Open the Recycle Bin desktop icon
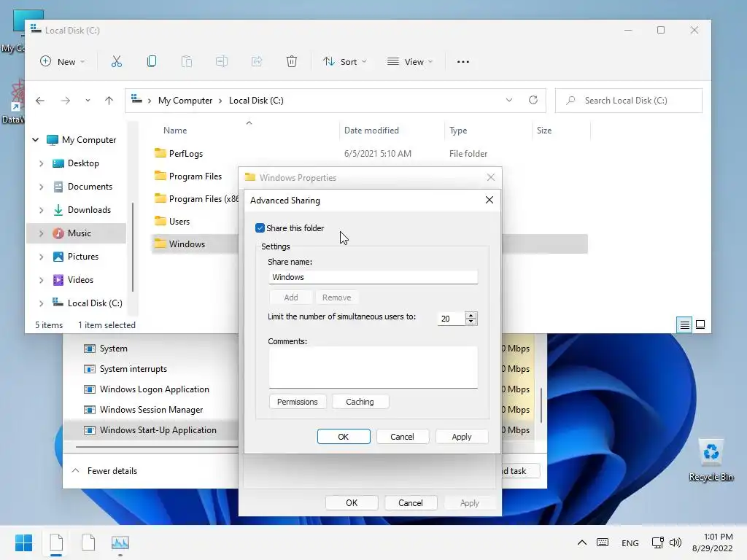Screen dimensions: 747x560 [711, 461]
